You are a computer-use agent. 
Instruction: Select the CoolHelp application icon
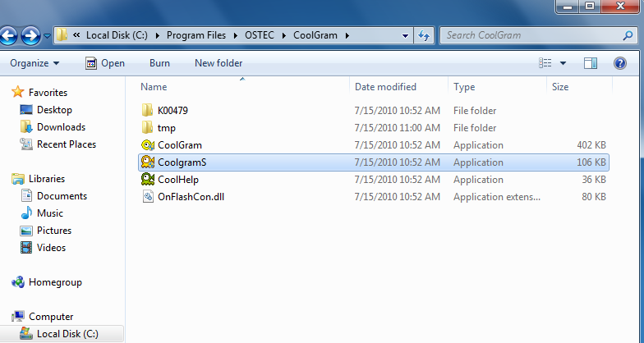point(148,179)
